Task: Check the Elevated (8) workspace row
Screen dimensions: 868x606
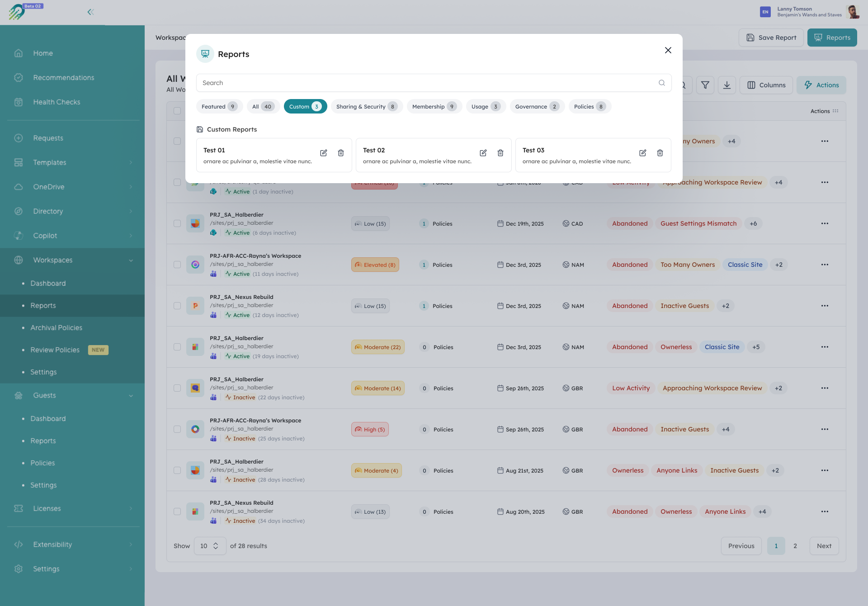Action: tap(177, 265)
